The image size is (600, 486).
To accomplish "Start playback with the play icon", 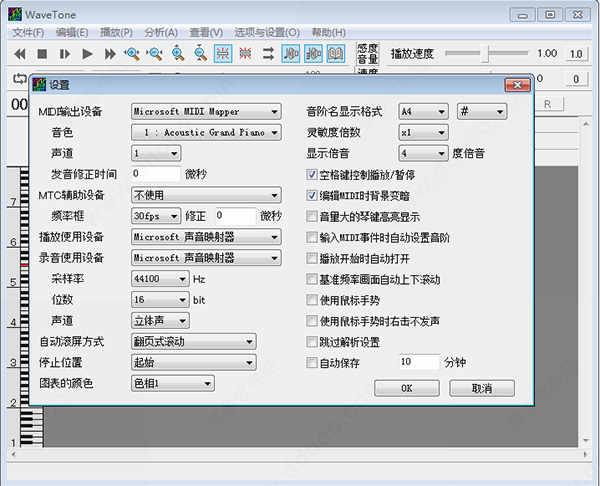I will (87, 54).
